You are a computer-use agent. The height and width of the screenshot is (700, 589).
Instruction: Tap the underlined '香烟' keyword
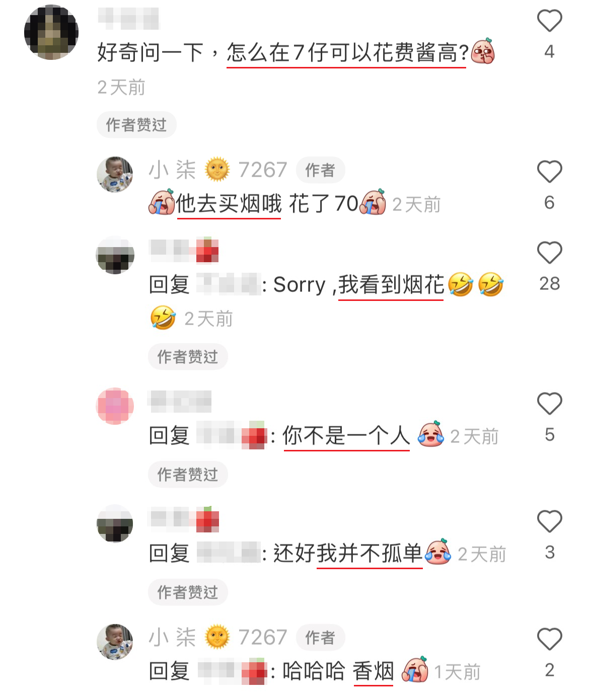(x=373, y=671)
